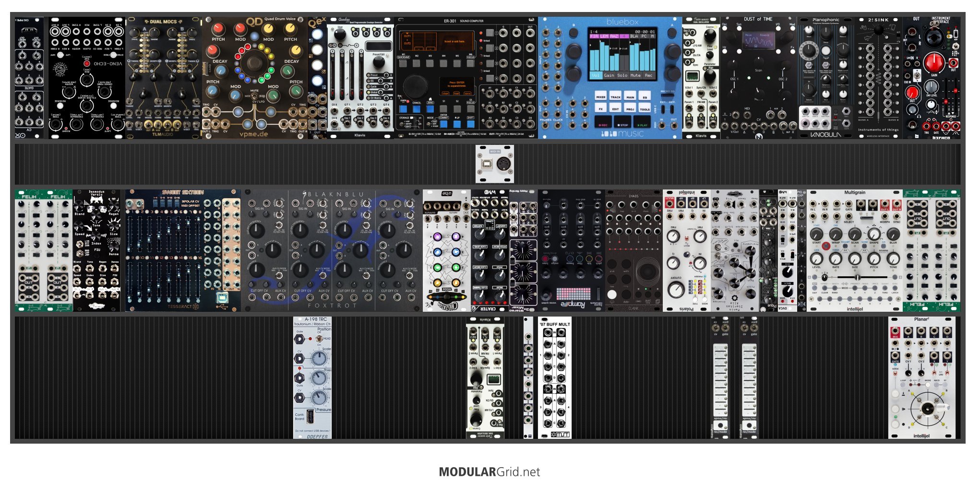Click the CUTOFF knob on Polaris

pos(676,289)
